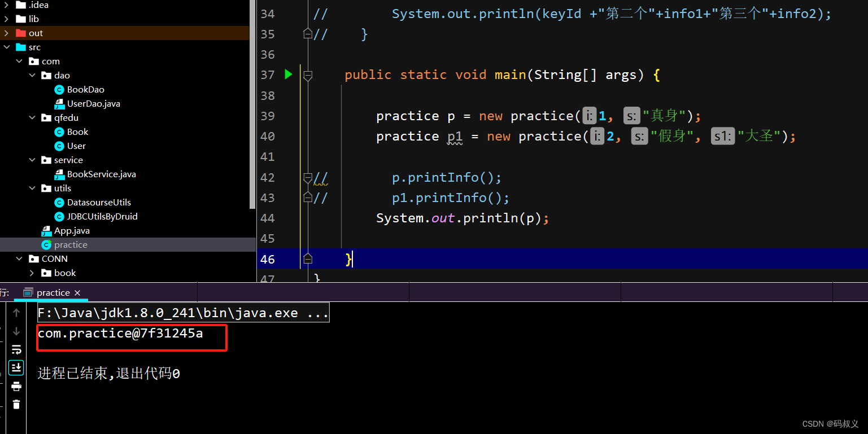Click the "大圣" string literal
The image size is (868, 434).
759,137
